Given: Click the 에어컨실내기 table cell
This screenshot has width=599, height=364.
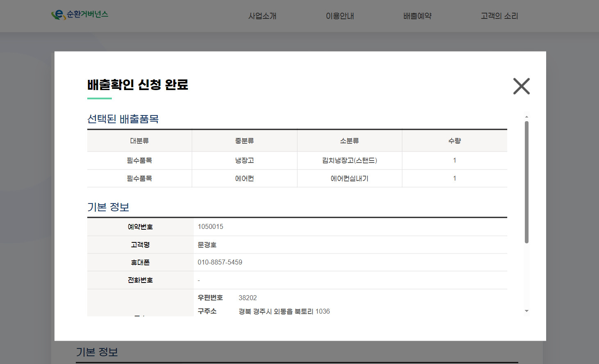Looking at the screenshot, I should [349, 179].
